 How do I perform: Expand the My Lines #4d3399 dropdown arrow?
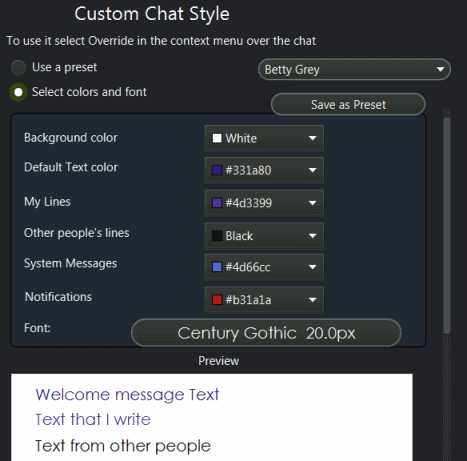[312, 203]
